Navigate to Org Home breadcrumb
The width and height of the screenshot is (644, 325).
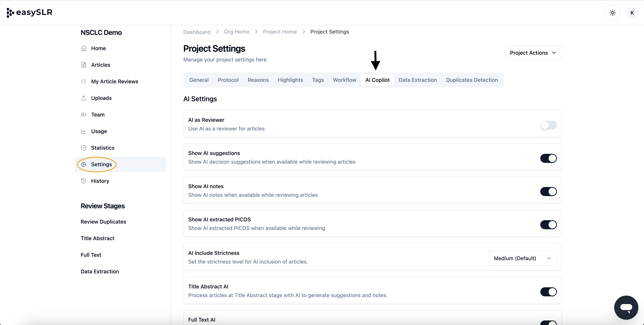point(236,32)
